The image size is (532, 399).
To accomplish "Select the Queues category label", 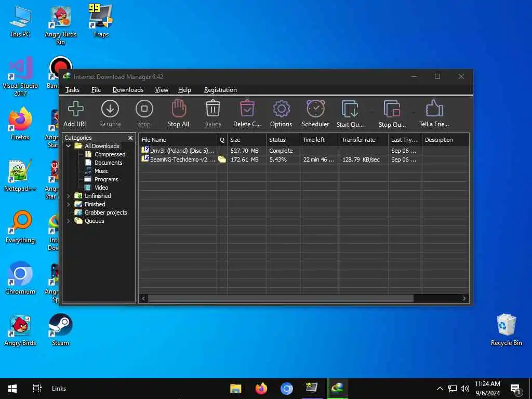I will point(94,221).
